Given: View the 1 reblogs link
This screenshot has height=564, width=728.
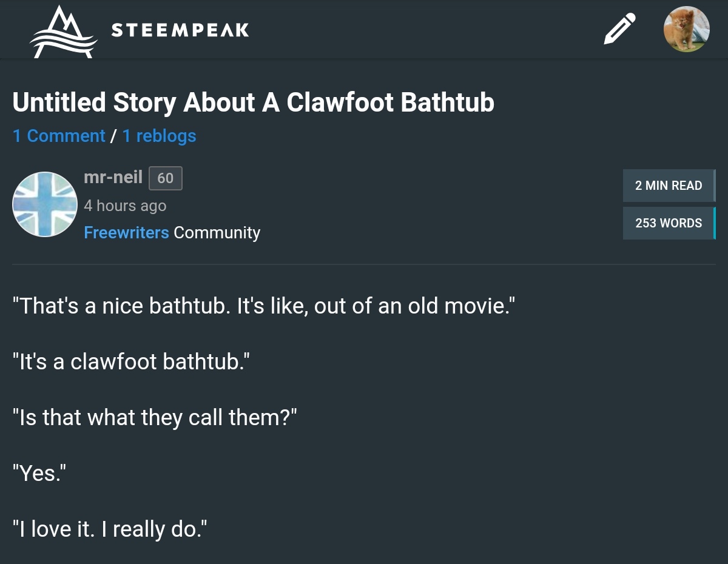Looking at the screenshot, I should pyautogui.click(x=159, y=136).
